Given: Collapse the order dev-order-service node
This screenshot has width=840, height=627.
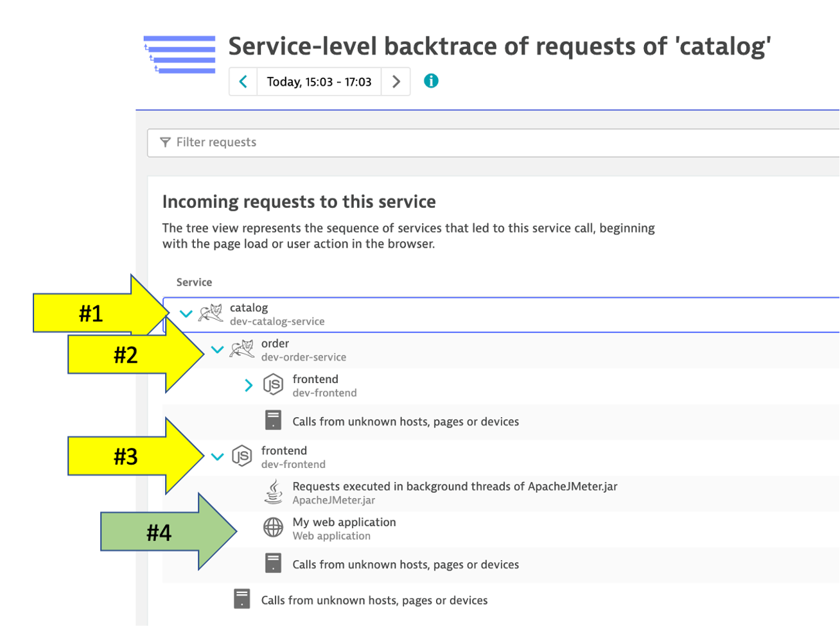Looking at the screenshot, I should click(217, 350).
